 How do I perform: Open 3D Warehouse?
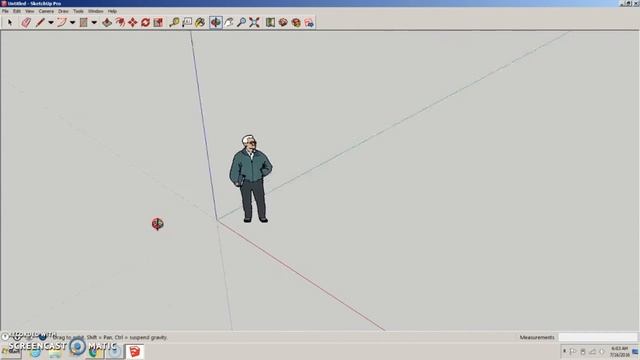coord(283,22)
